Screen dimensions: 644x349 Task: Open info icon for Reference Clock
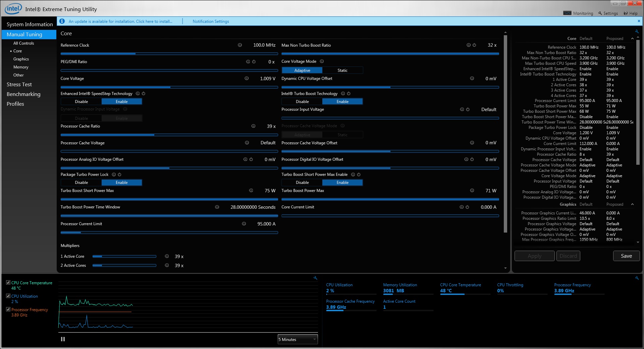point(240,45)
